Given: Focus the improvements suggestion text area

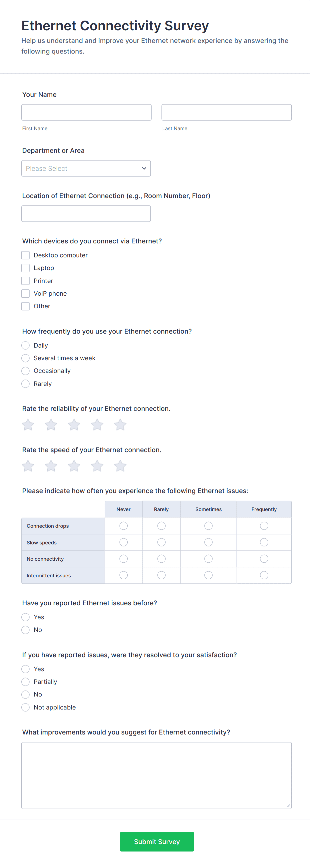Looking at the screenshot, I should pos(157,775).
